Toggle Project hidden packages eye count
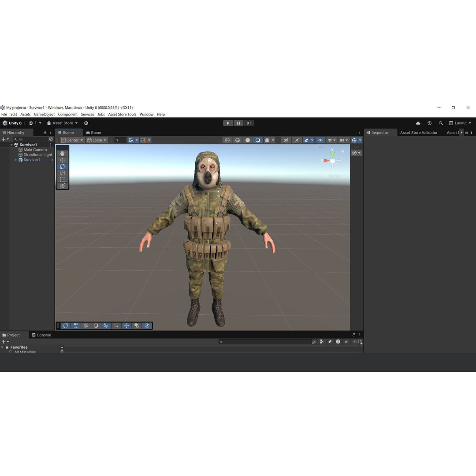Screen dimensions: 476x476 click(x=357, y=342)
